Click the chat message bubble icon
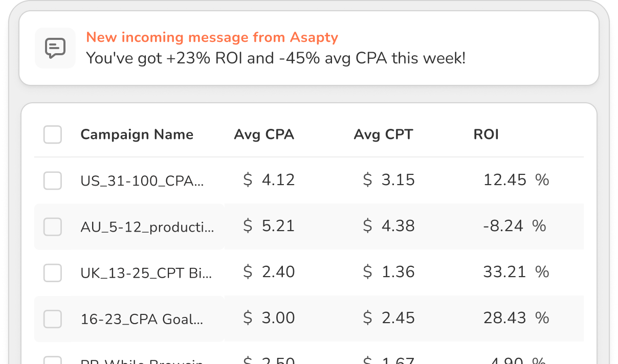Image resolution: width=618 pixels, height=364 pixels. coord(55,48)
